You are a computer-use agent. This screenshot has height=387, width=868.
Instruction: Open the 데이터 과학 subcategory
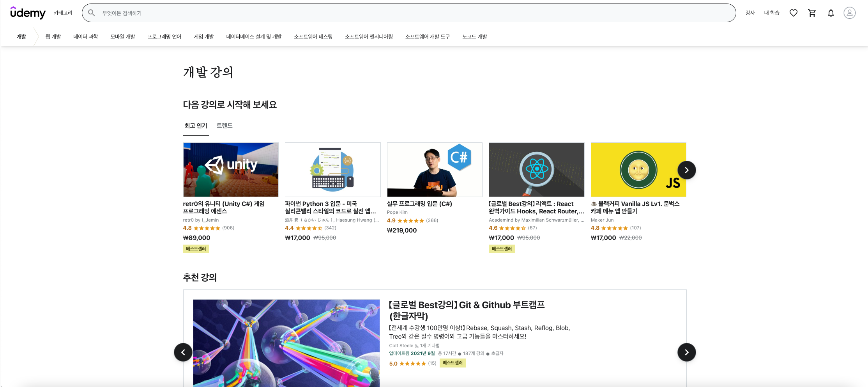click(85, 37)
